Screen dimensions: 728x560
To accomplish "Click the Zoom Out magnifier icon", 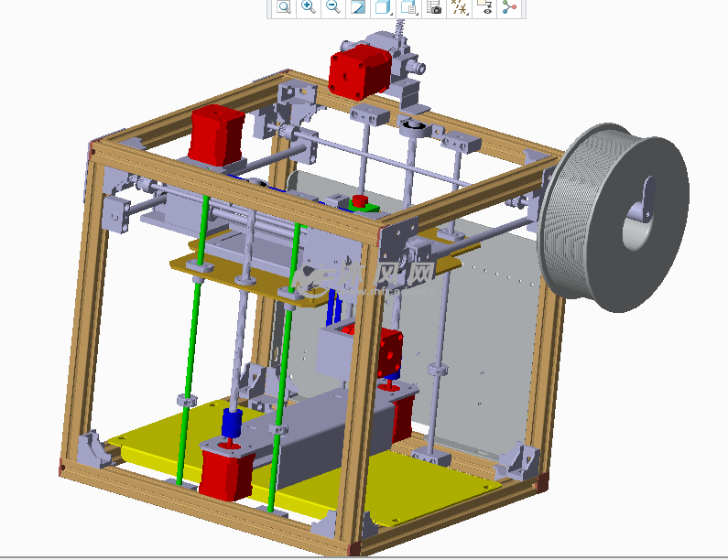I will click(x=333, y=6).
